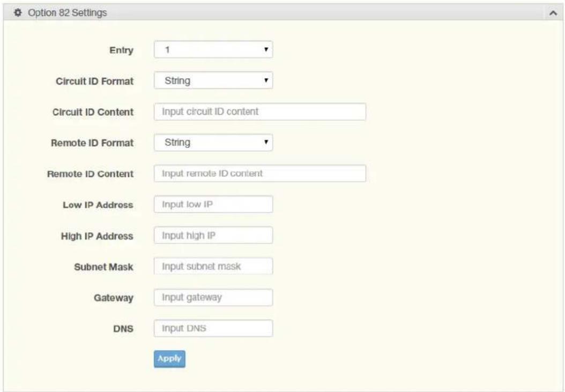Click the gear icon beside Option 82 Settings
Image resolution: width=565 pixels, height=392 pixels.
(17, 13)
